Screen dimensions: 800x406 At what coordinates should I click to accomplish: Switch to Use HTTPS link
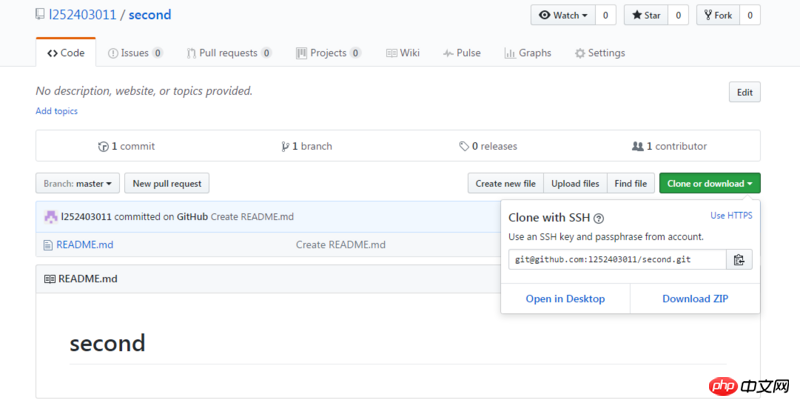tap(731, 216)
